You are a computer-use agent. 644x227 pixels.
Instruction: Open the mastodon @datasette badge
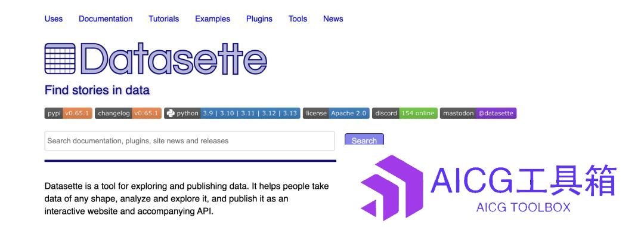tap(478, 113)
